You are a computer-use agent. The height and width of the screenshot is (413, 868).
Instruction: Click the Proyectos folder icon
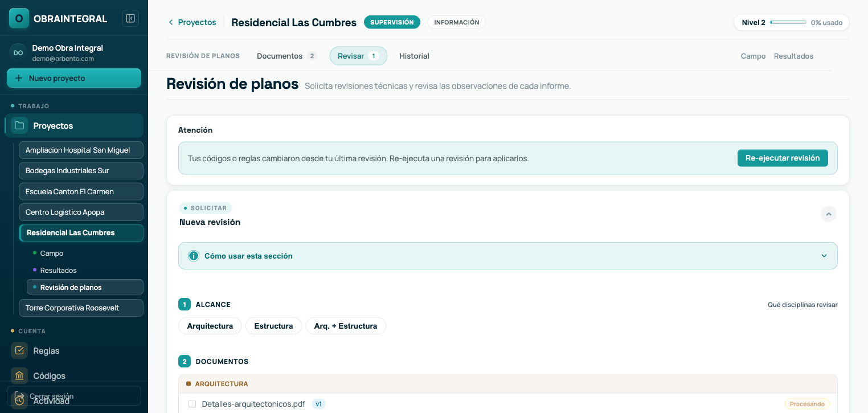(19, 125)
